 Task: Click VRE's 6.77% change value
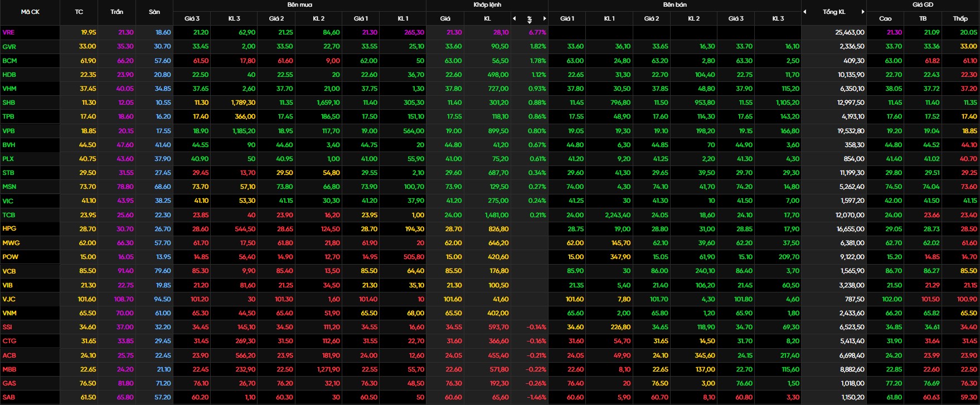(x=537, y=32)
